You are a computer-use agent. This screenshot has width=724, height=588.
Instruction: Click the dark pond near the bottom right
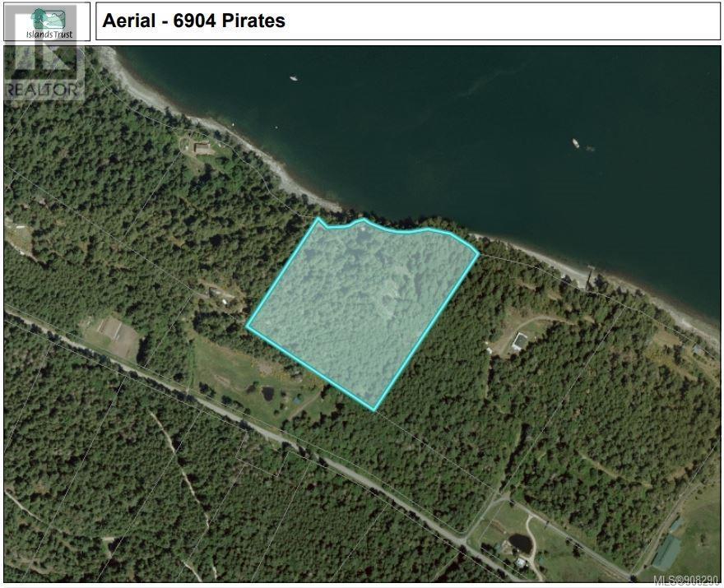tap(520, 542)
